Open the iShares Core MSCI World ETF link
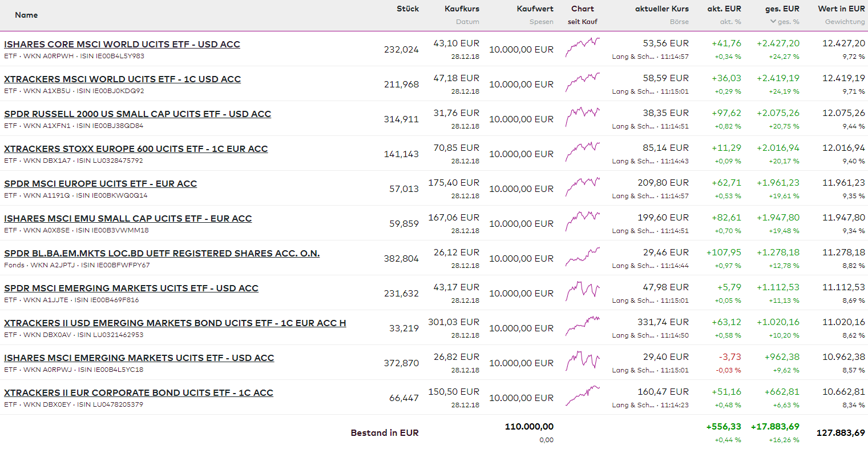Screen dimensions: 868x449 (x=122, y=45)
